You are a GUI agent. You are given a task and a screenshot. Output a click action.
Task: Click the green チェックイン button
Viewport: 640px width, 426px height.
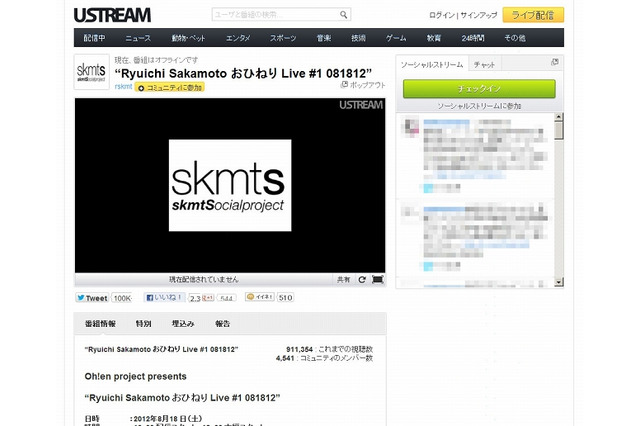pos(479,89)
